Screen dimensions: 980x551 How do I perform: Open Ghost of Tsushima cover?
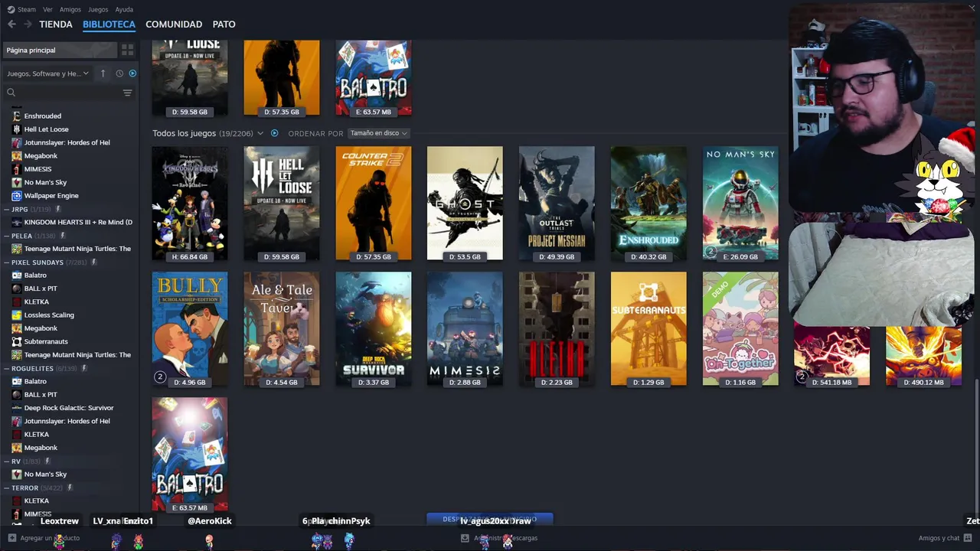[465, 204]
